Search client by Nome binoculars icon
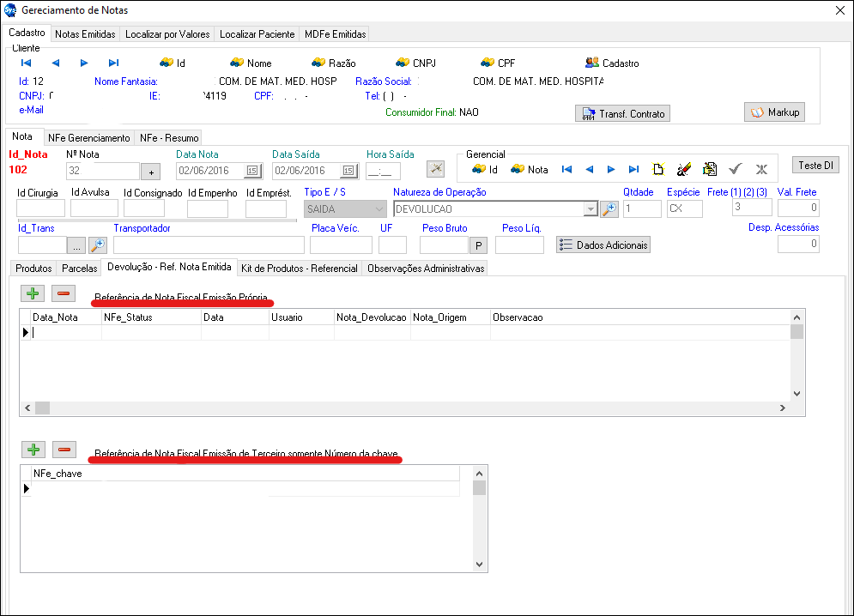 [237, 63]
